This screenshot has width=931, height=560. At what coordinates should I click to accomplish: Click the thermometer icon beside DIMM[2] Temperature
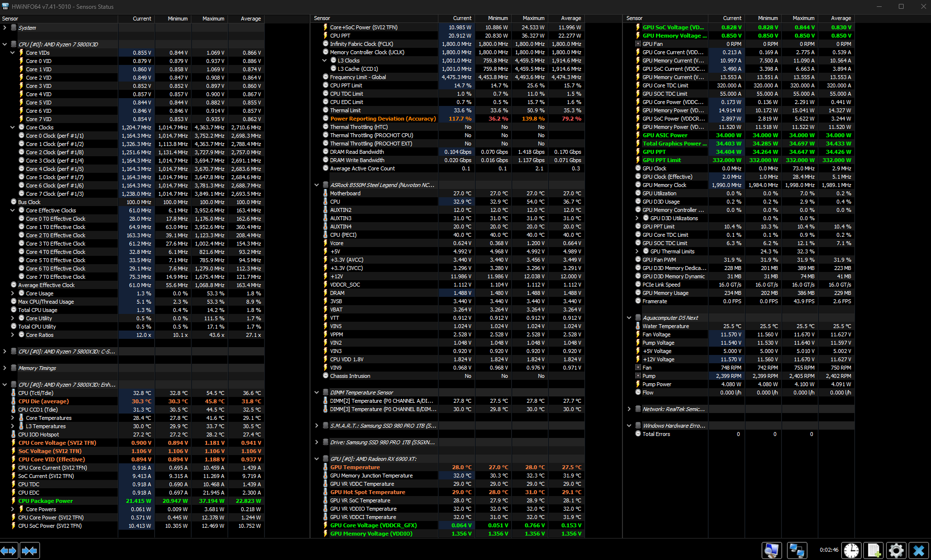point(326,401)
